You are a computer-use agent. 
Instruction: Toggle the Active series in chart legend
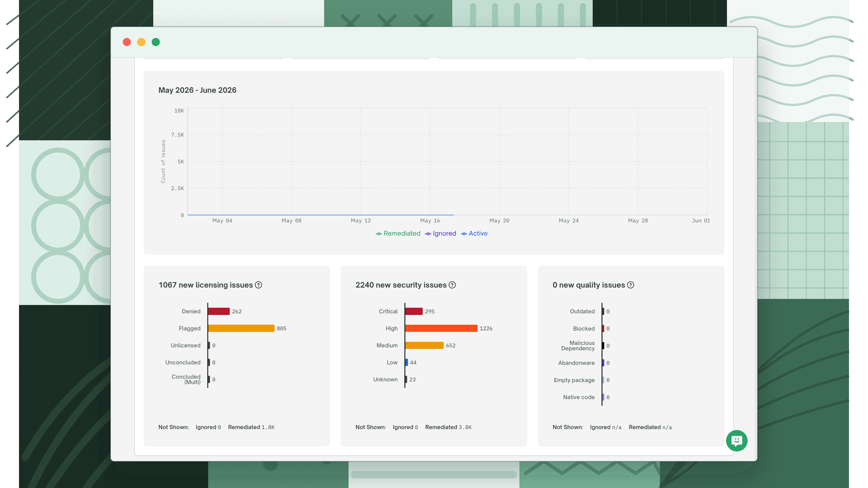point(474,234)
